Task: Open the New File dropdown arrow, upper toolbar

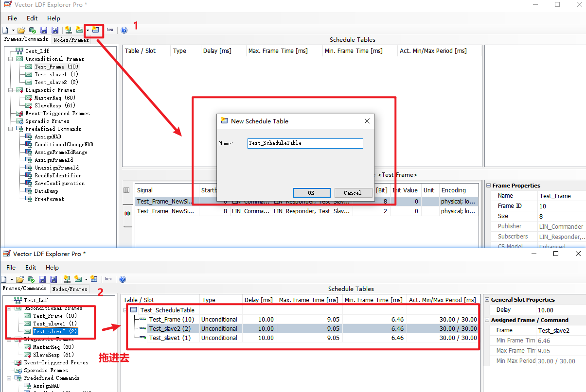Action: click(x=13, y=30)
